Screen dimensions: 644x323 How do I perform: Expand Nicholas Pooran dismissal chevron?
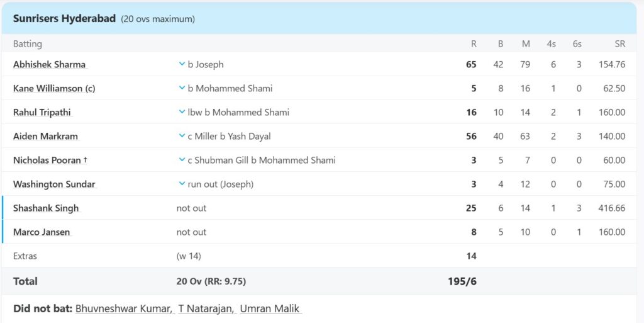coord(182,160)
